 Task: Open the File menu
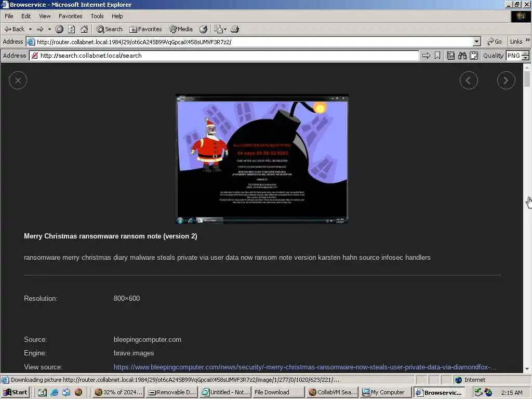tap(9, 16)
